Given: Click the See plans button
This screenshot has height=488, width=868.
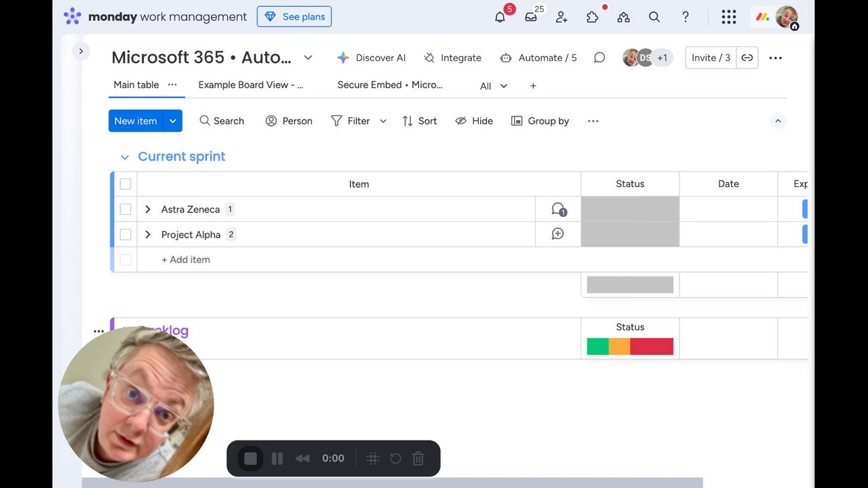Looking at the screenshot, I should pyautogui.click(x=294, y=16).
